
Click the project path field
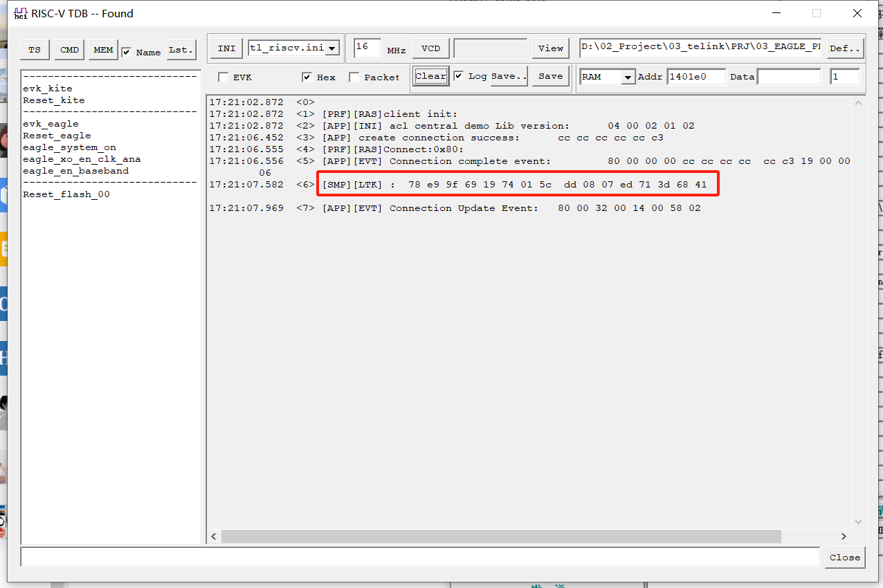701,48
